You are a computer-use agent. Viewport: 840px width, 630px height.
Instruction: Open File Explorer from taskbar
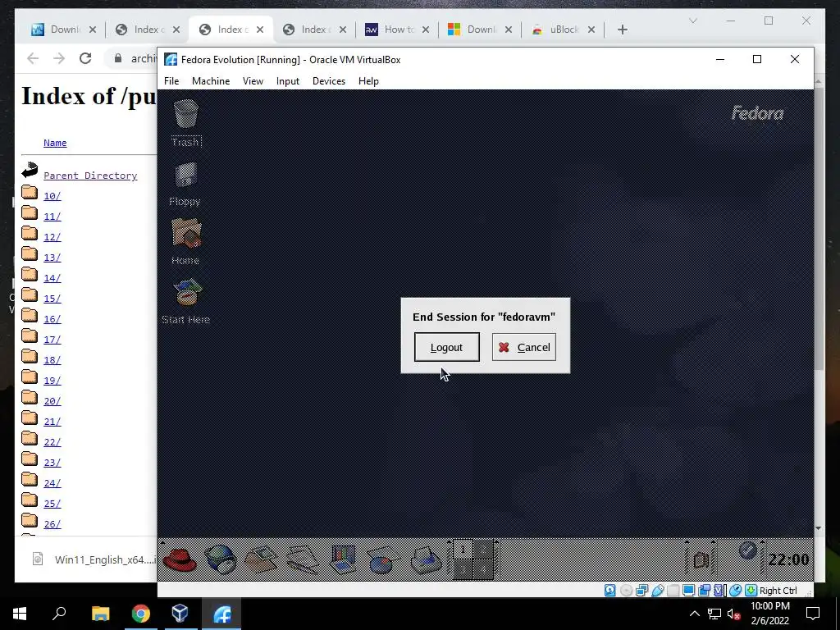pos(100,614)
